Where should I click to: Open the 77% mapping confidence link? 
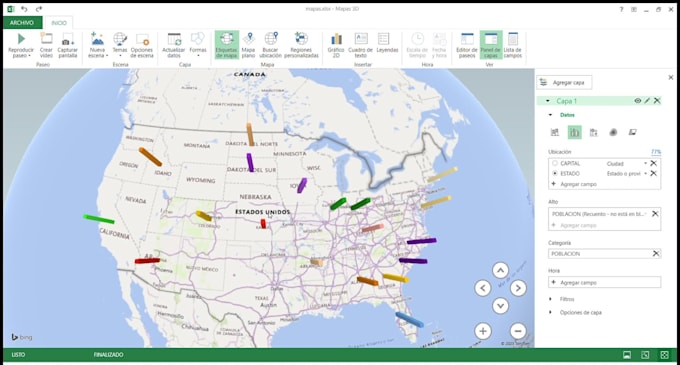point(656,152)
